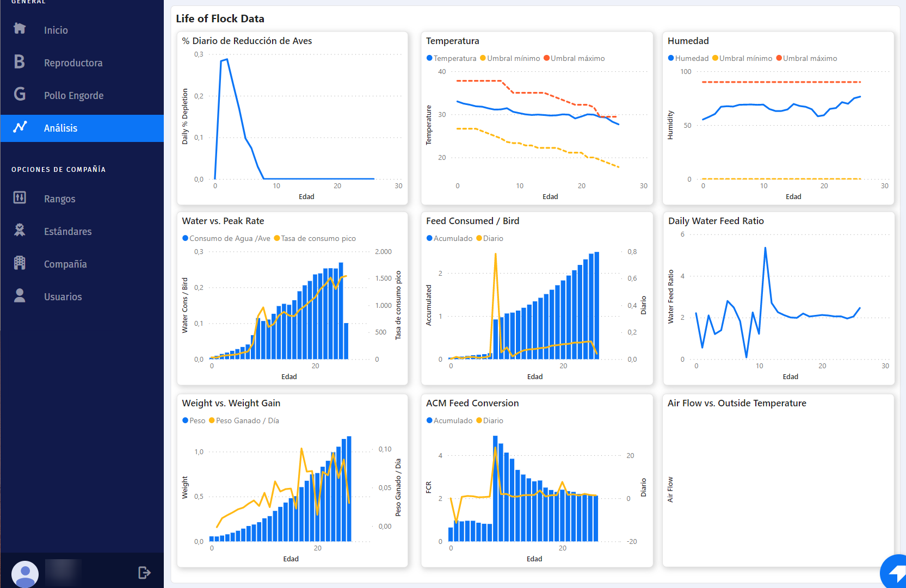Toggle Tasa de consumo pico legend
The height and width of the screenshot is (588, 906).
[x=315, y=238]
